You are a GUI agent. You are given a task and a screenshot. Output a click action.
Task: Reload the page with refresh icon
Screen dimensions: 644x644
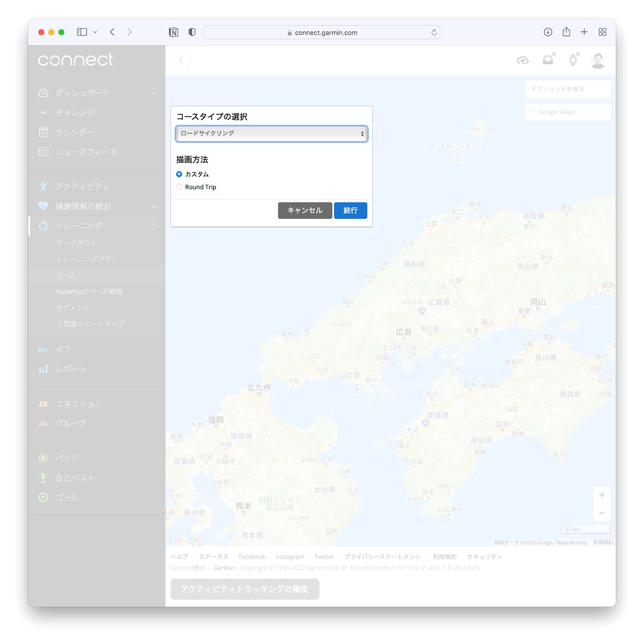pyautogui.click(x=434, y=33)
